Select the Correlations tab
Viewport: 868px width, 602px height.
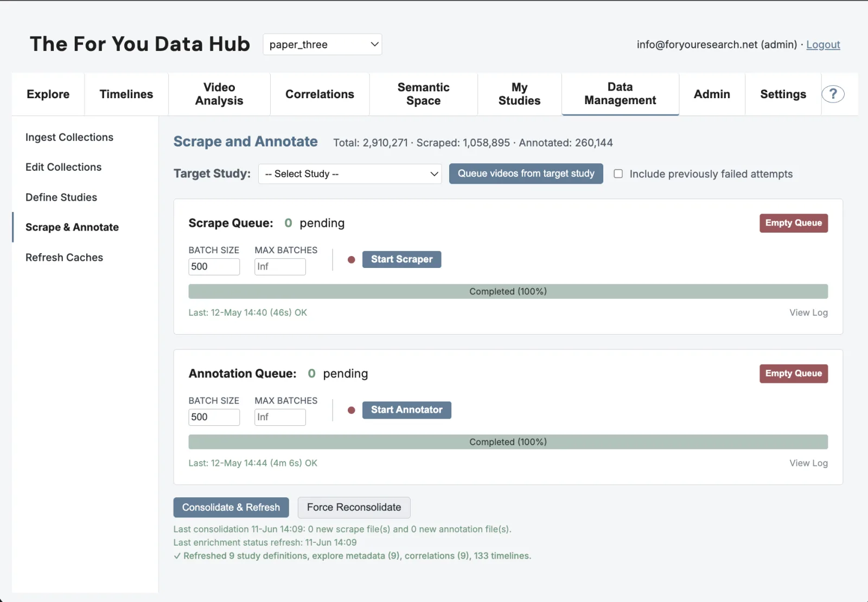[320, 94]
